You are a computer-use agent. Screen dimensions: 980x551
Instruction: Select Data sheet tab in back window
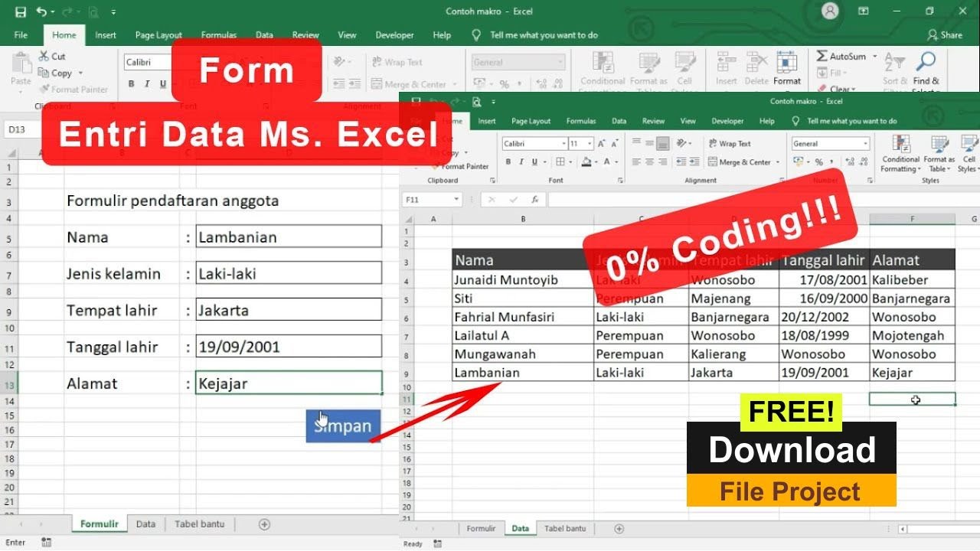[145, 524]
